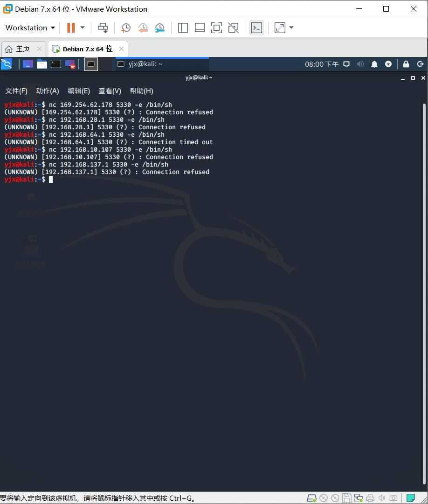
Task: Click the printer status icon
Action: pos(370,498)
